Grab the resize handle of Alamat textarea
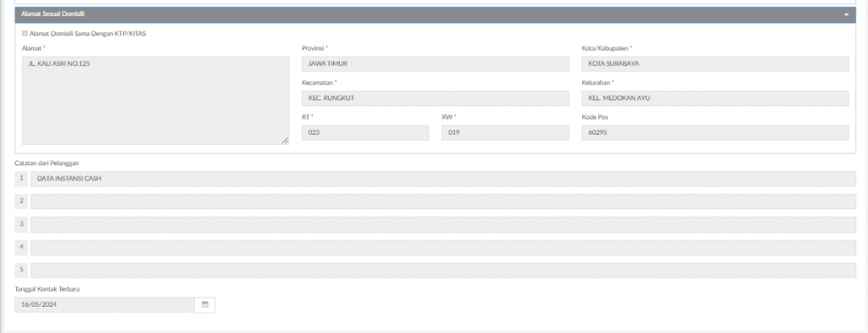Viewport: 868px width, 333px height. pyautogui.click(x=285, y=141)
